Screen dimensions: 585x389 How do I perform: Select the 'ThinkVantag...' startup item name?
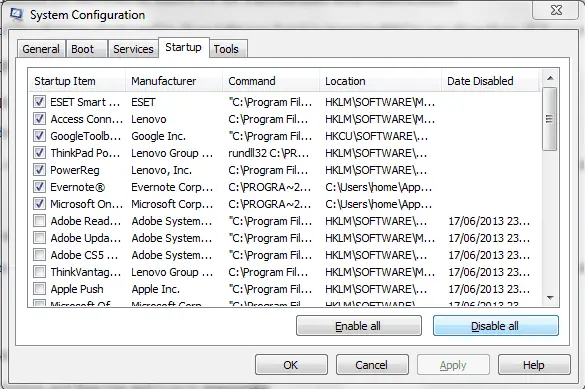[x=85, y=272]
